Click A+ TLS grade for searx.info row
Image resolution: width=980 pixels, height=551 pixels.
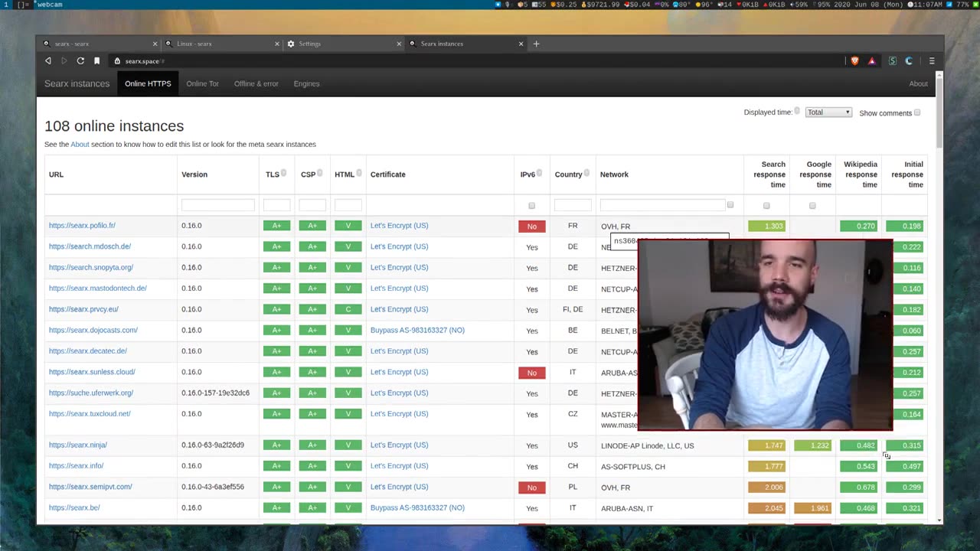click(276, 466)
